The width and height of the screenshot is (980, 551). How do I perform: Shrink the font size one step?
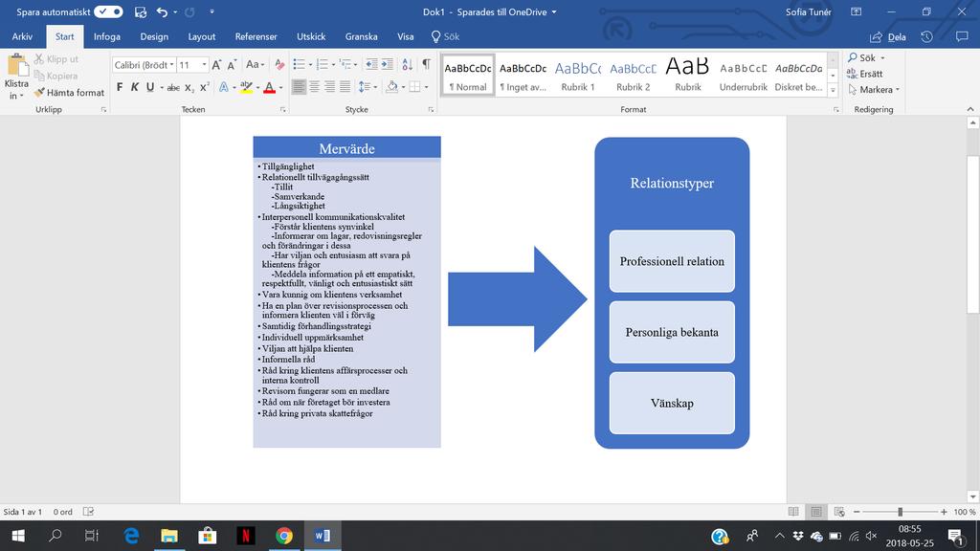tap(232, 65)
